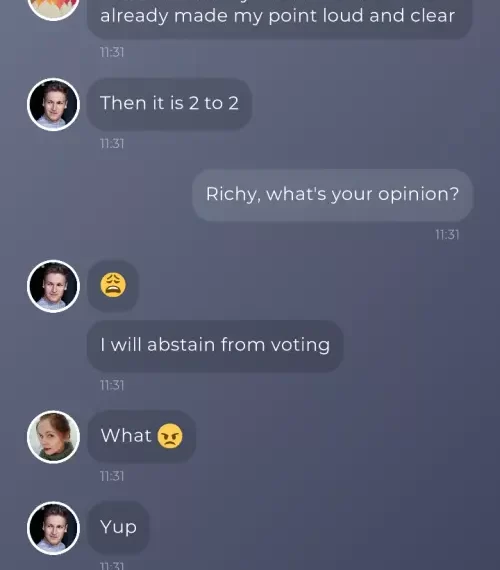
Task: Select the 'I will abstain from voting' message
Action: 215,346
